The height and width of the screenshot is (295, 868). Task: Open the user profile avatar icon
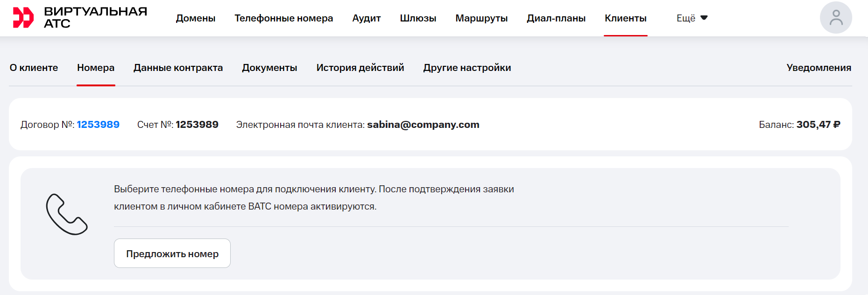(x=835, y=18)
